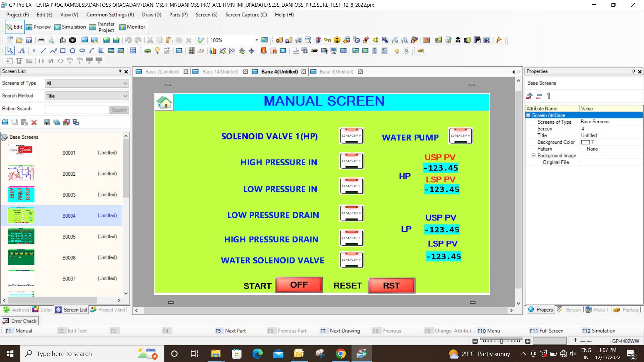Screen dimensions: 644x362
Task: Open Screens of Type dropdown
Action: tap(87, 83)
